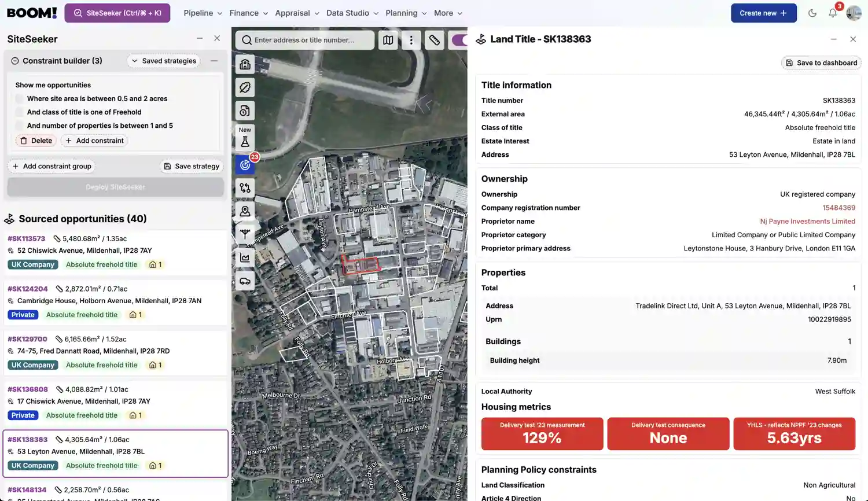Open the More menu
868x501 pixels.
coord(448,13)
